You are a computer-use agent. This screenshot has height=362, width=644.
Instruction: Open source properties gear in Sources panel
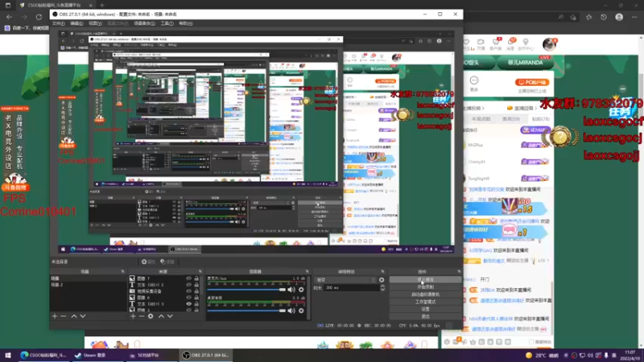pyautogui.click(x=151, y=316)
